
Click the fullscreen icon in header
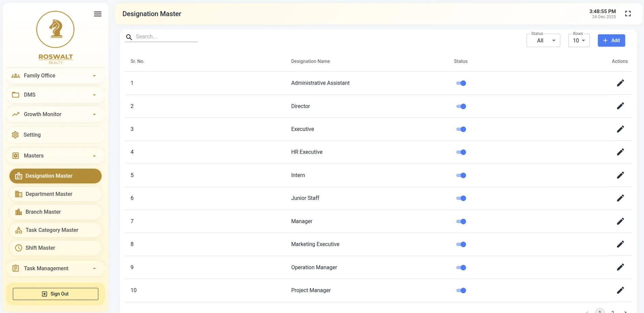tap(628, 14)
